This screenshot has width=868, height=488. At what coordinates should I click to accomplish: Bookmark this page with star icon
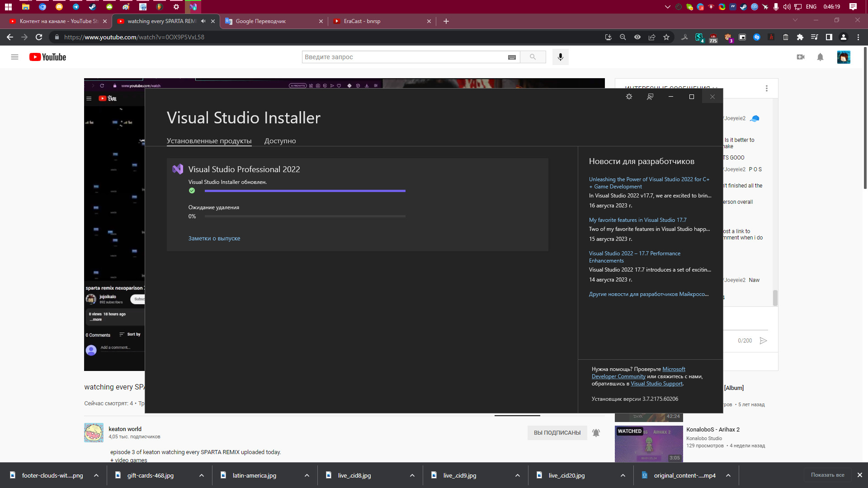click(666, 37)
